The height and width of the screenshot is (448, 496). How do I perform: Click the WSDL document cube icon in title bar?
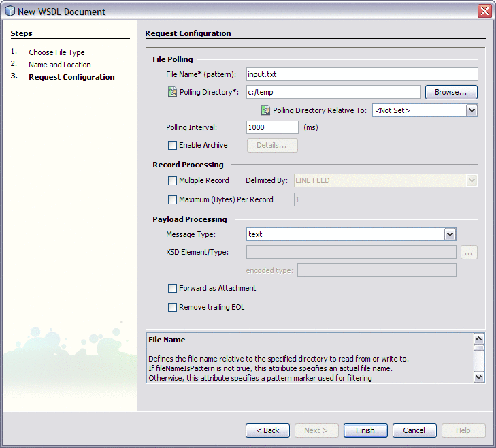[10, 11]
